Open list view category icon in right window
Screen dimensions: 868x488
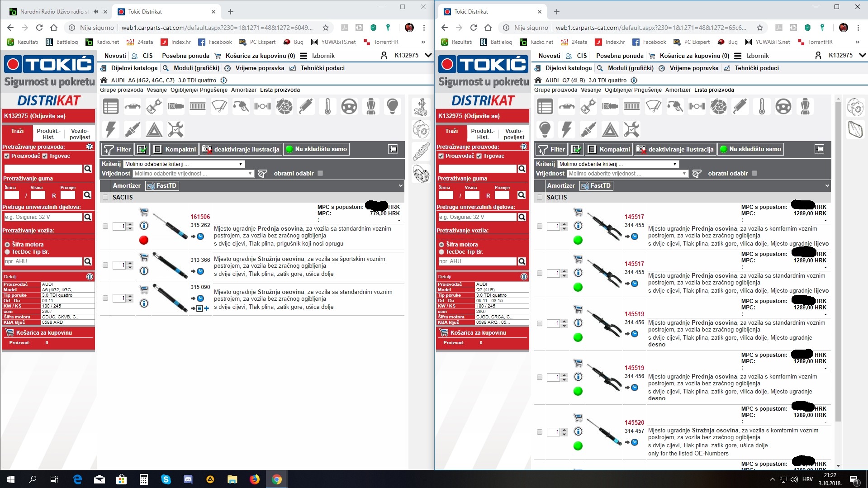[x=545, y=107]
